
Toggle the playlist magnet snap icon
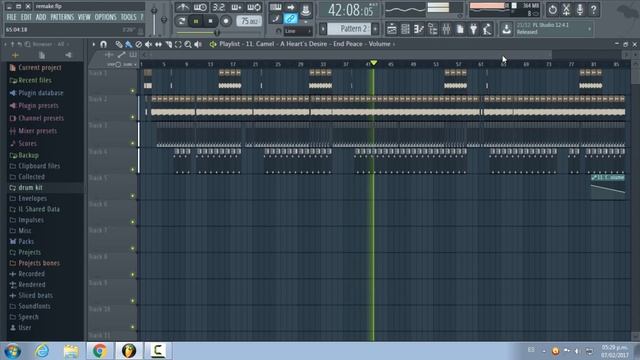[x=103, y=44]
